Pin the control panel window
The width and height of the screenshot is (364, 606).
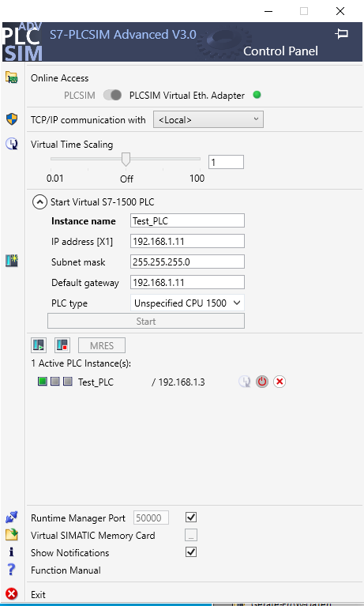342,34
